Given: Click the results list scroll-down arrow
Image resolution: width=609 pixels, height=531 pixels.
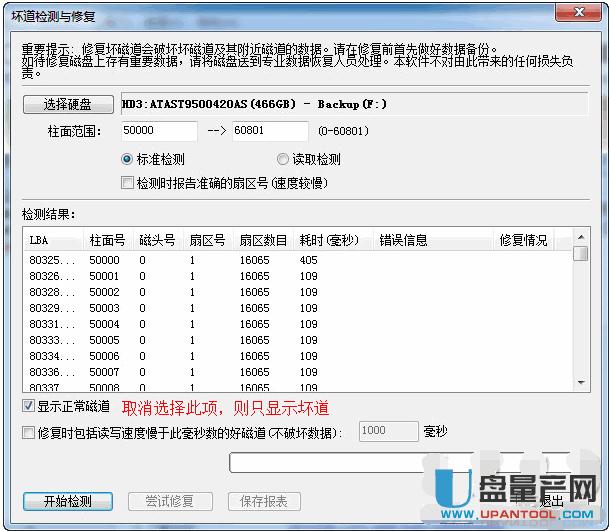Looking at the screenshot, I should [x=580, y=382].
